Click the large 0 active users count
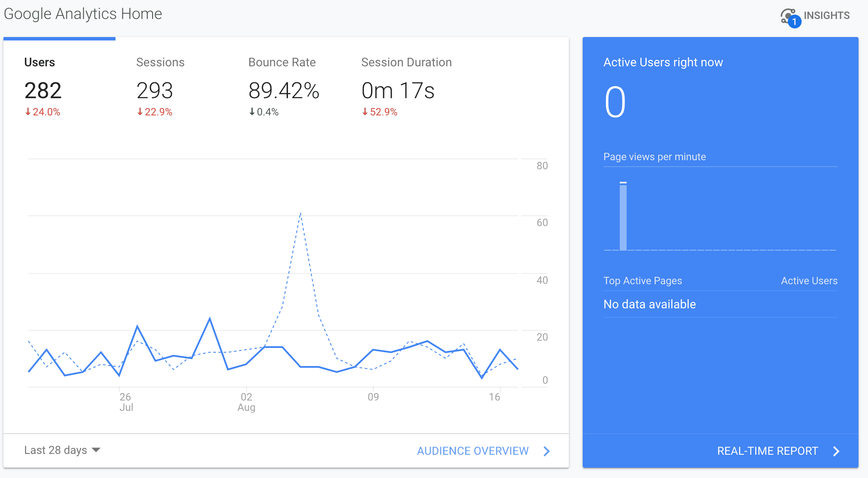Screen dimensions: 868x478 (615, 102)
